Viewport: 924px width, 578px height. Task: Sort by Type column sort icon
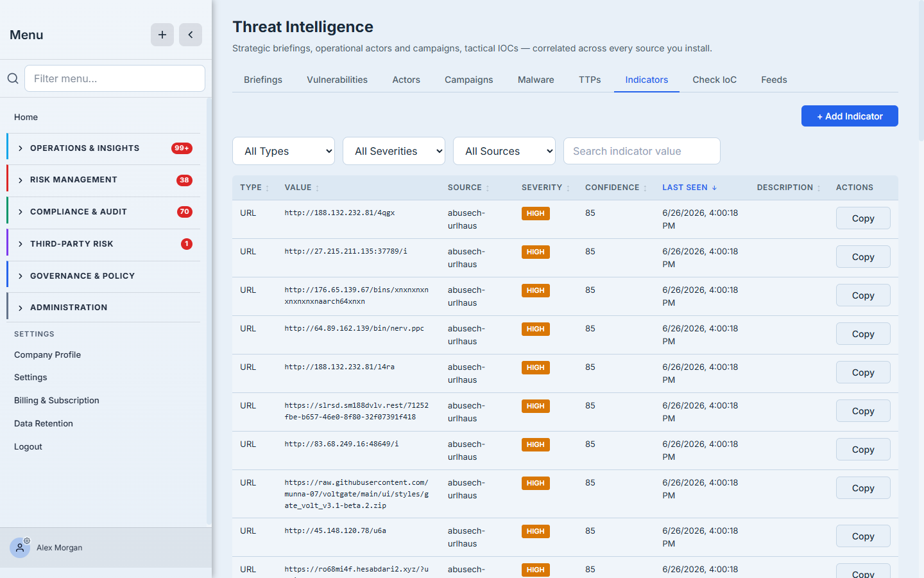[268, 188]
